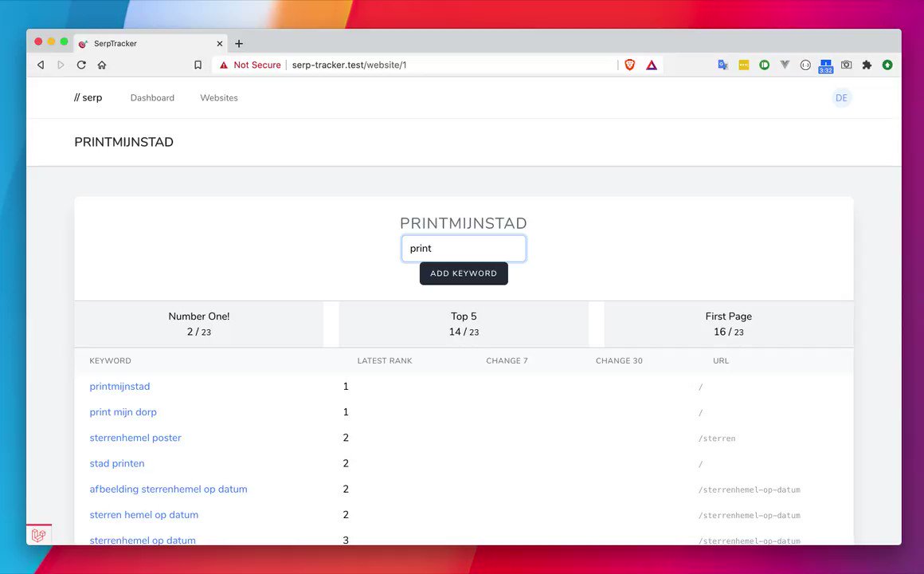Click the green update arrow icon

click(x=887, y=65)
